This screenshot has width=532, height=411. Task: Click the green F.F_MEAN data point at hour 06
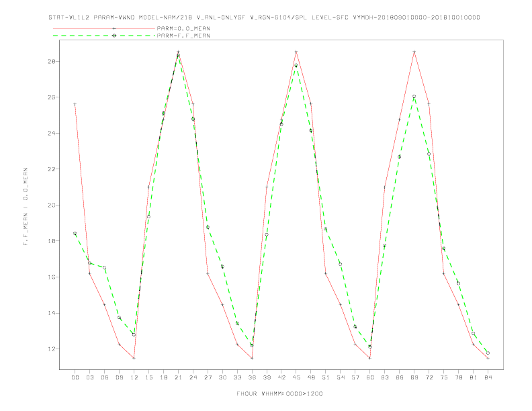105,267
